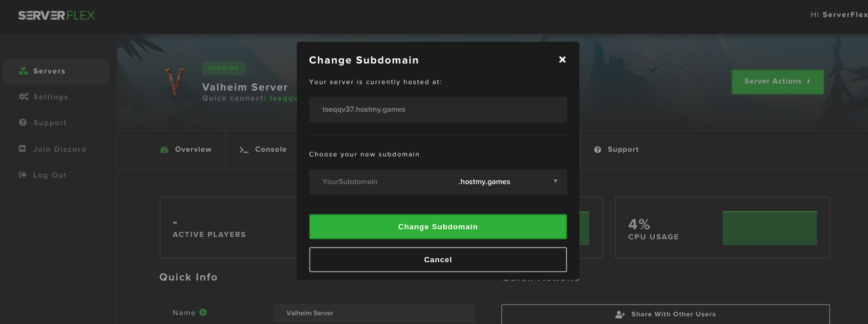868x324 pixels.
Task: Click the Settings gears icon
Action: pos(24,97)
